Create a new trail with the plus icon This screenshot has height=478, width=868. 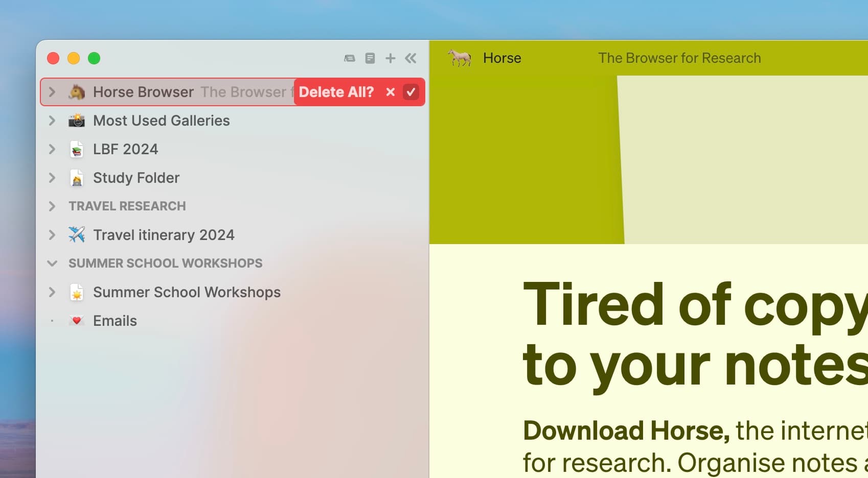pos(390,58)
